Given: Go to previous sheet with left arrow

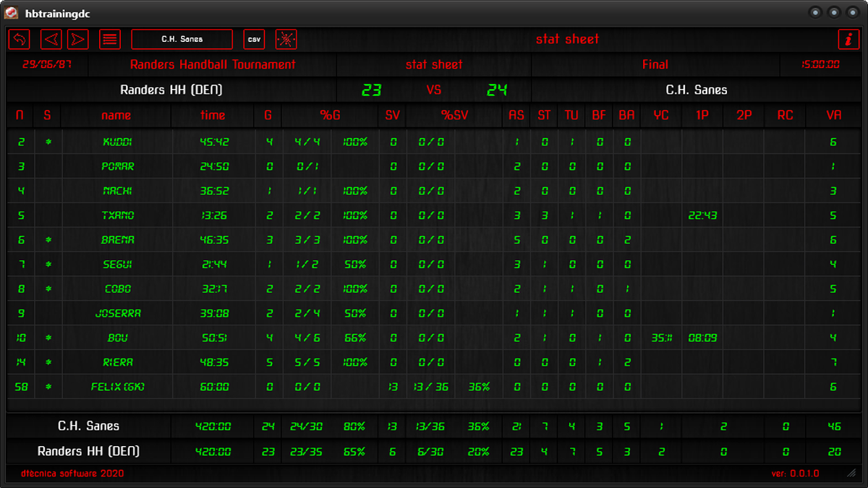Looking at the screenshot, I should tap(51, 39).
